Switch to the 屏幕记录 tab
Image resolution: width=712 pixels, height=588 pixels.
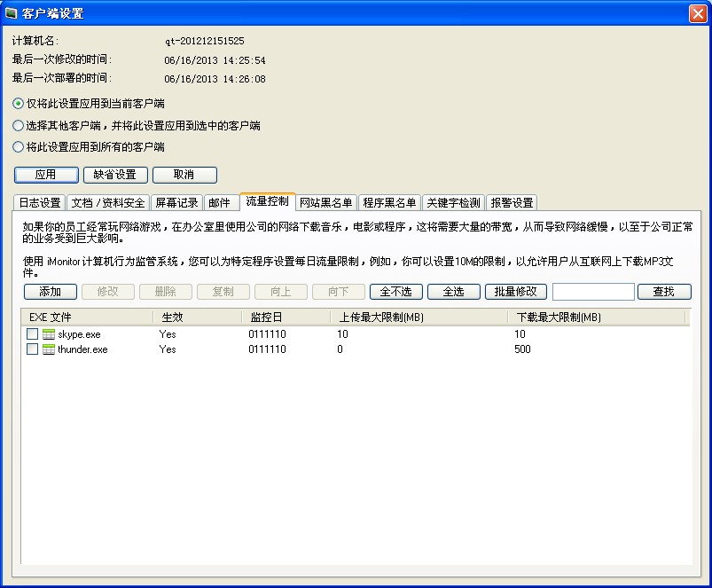176,202
